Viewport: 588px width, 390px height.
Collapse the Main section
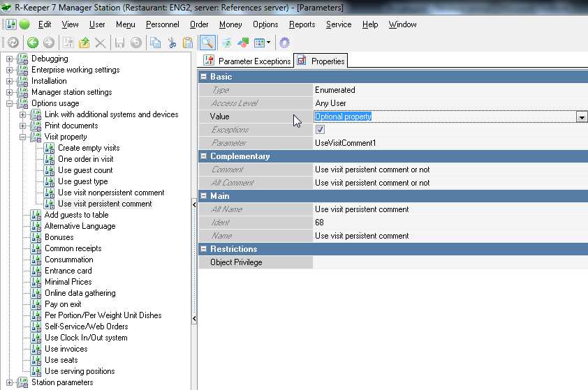click(204, 195)
